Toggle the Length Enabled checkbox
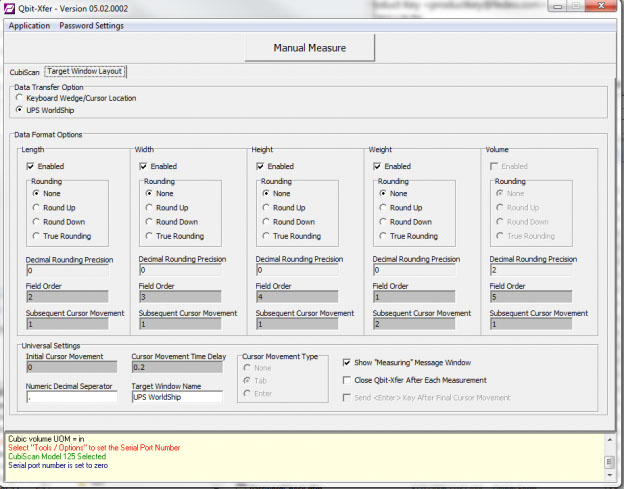 pyautogui.click(x=31, y=166)
